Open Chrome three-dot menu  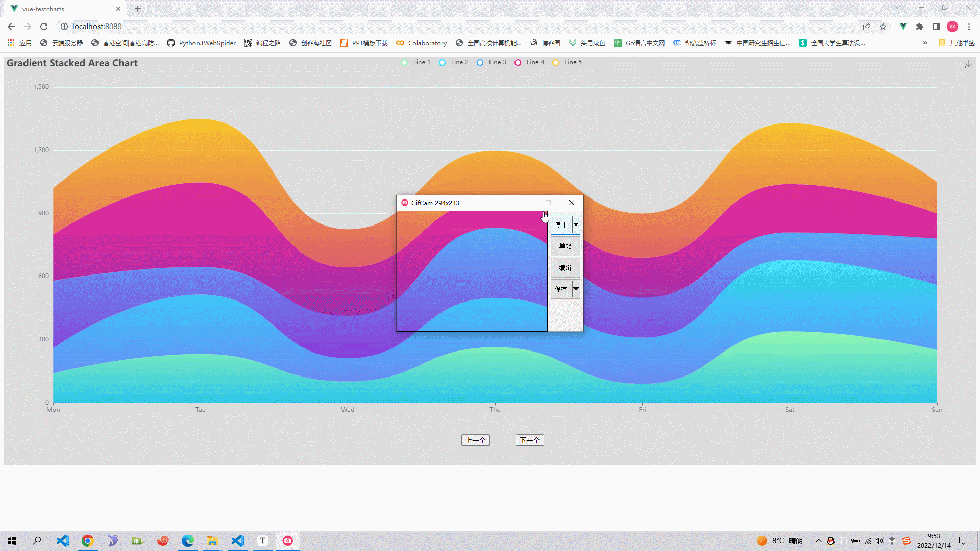969,27
